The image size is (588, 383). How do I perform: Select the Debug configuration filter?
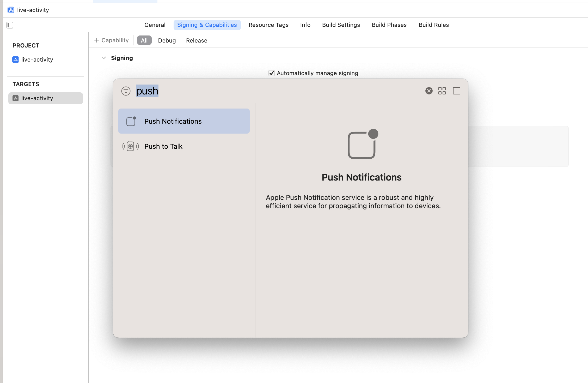(x=167, y=40)
